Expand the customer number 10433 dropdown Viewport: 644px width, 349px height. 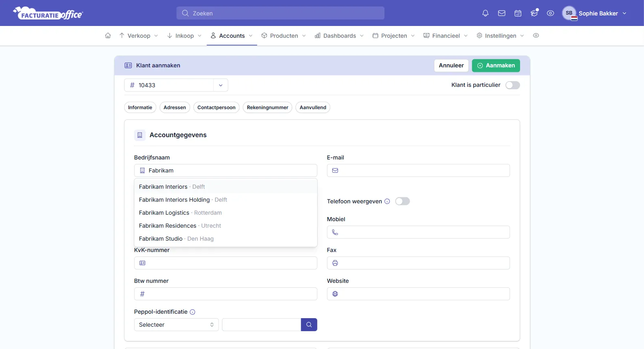[x=221, y=85]
